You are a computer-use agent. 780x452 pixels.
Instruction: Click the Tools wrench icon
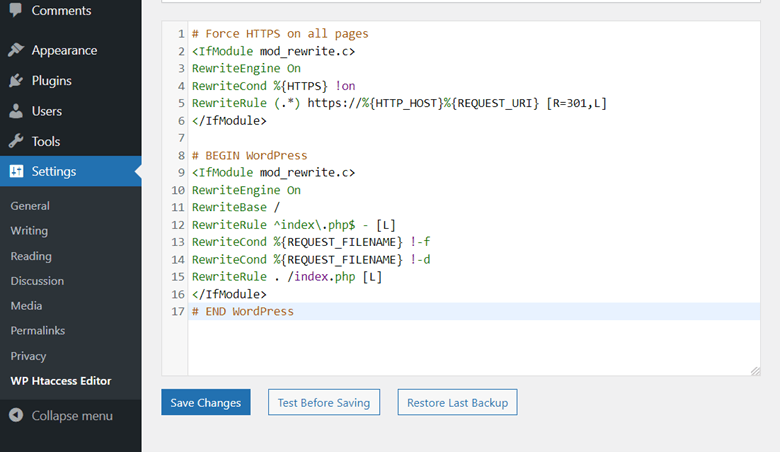(16, 141)
